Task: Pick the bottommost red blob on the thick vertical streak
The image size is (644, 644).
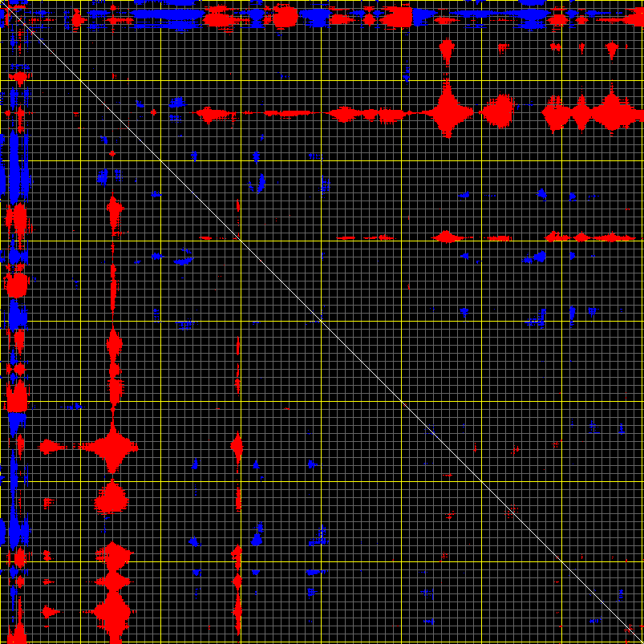Action: (x=113, y=612)
